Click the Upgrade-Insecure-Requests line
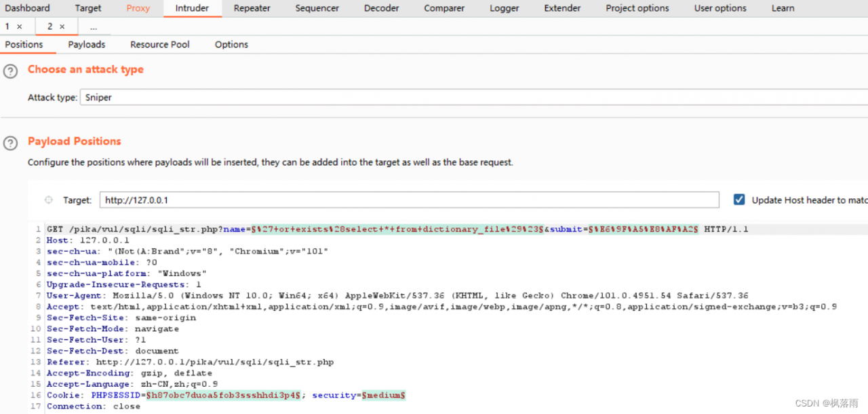 tap(123, 284)
